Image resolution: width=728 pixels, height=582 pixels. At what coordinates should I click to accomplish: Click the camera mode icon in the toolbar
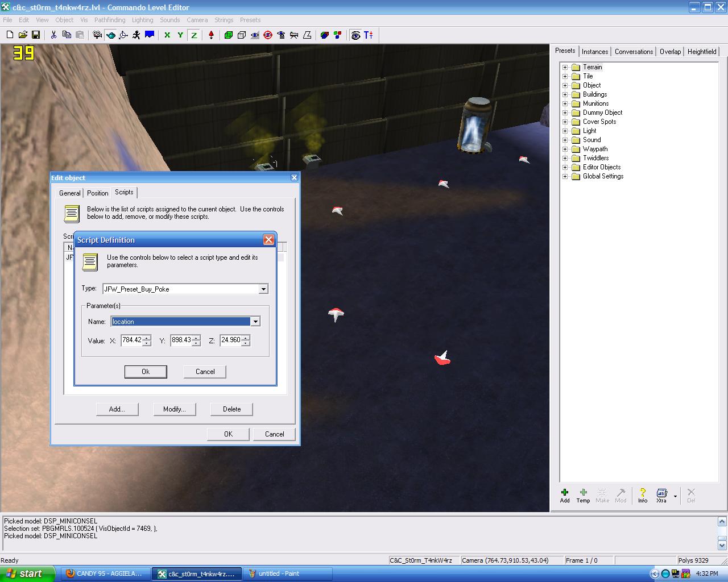97,35
